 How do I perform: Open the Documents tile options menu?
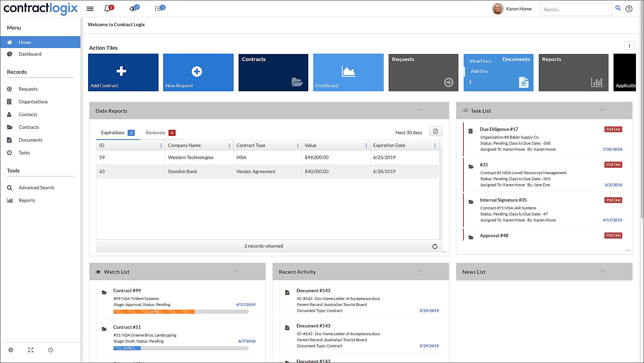pos(470,82)
